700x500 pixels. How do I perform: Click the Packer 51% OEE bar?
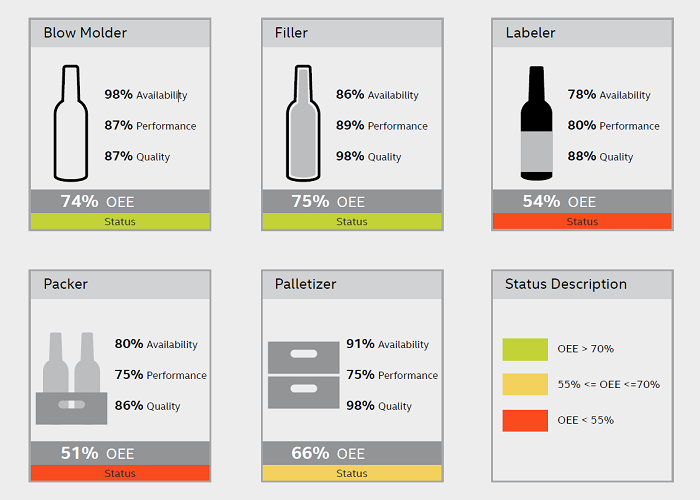[x=120, y=453]
